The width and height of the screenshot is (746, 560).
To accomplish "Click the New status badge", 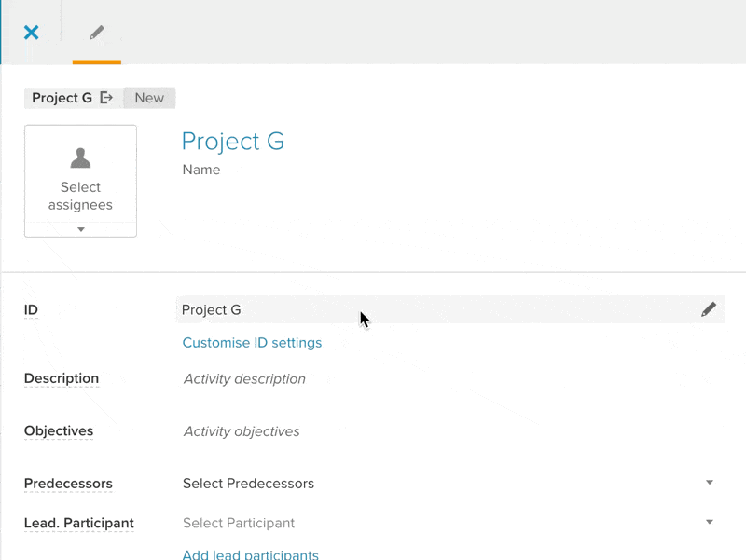I will pos(149,98).
